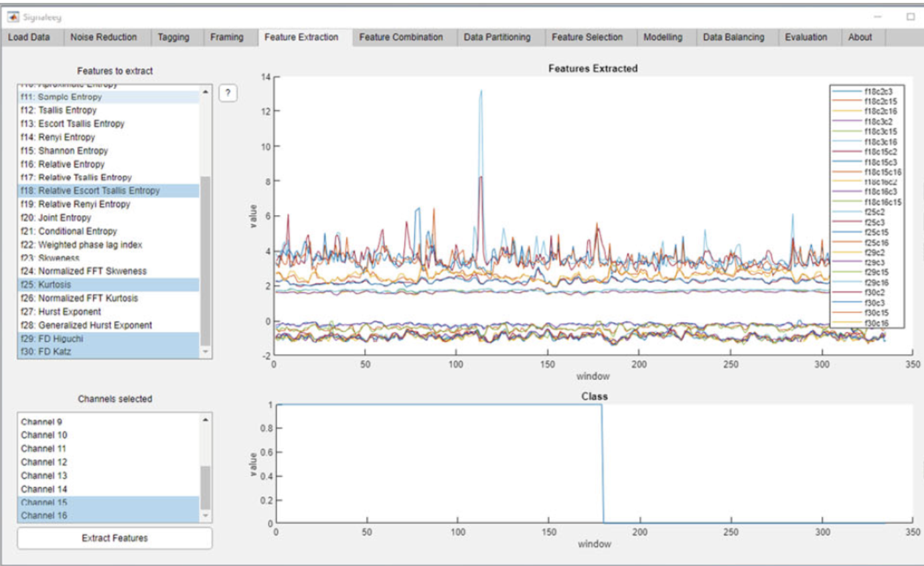Select Channel 15 in channels list
The width and height of the screenshot is (924, 566).
coord(108,502)
